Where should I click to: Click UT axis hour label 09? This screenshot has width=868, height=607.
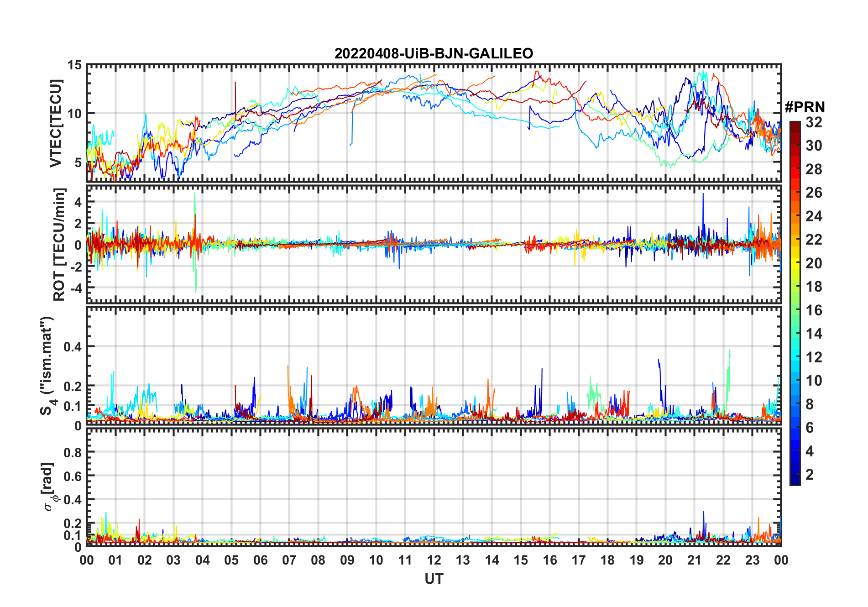click(x=347, y=560)
